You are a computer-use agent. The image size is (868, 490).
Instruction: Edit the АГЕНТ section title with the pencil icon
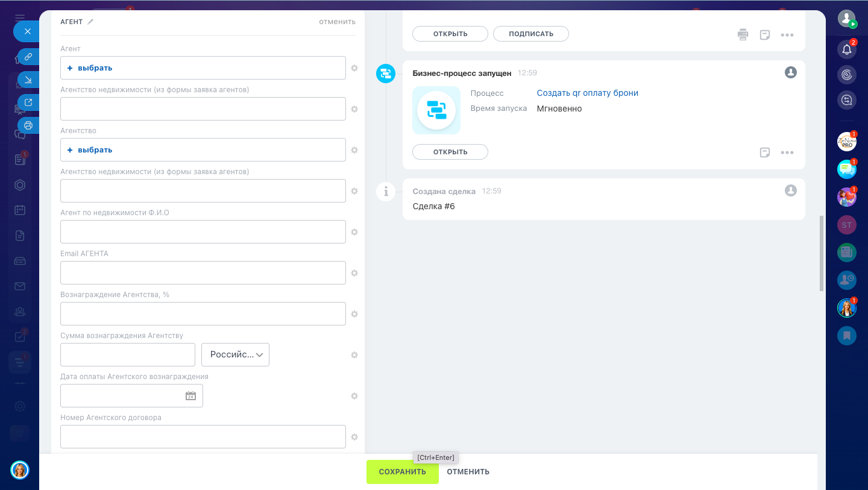pyautogui.click(x=90, y=22)
